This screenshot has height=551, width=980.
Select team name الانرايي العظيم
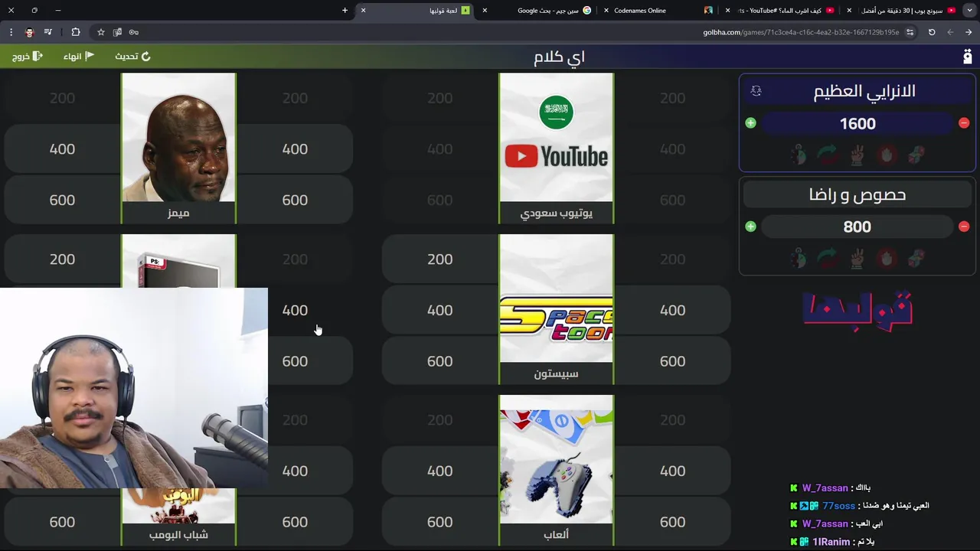[864, 91]
